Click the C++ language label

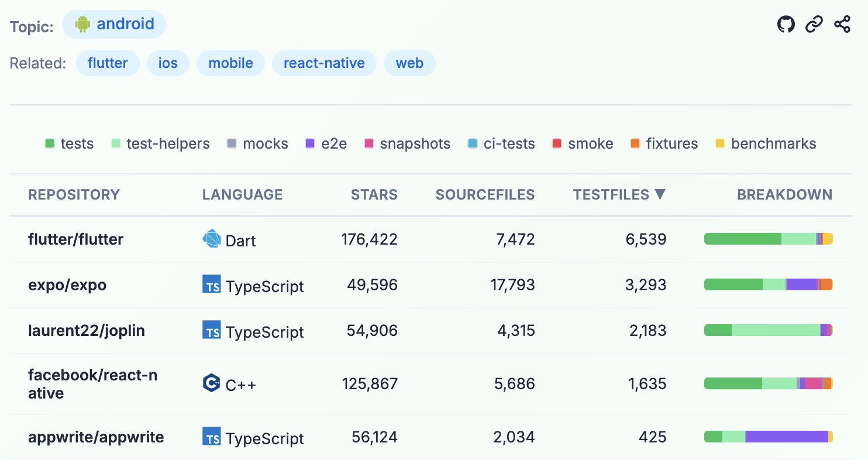[x=241, y=385]
